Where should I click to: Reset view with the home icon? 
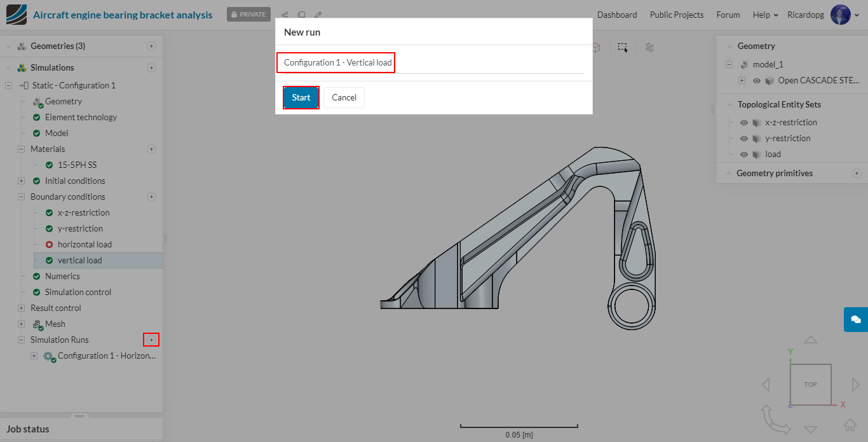(850, 425)
